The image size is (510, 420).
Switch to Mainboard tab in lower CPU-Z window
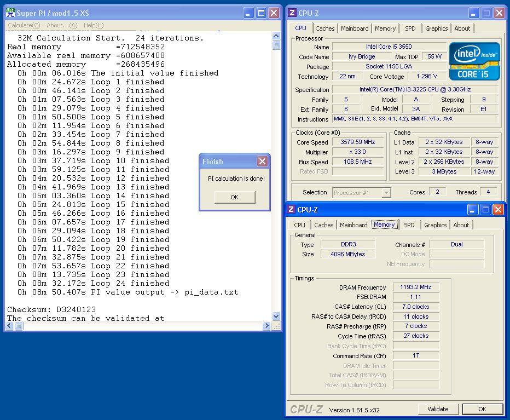[353, 225]
